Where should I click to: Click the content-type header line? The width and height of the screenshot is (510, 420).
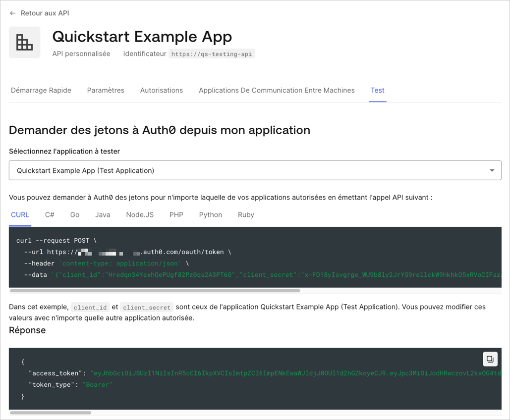pyautogui.click(x=107, y=263)
